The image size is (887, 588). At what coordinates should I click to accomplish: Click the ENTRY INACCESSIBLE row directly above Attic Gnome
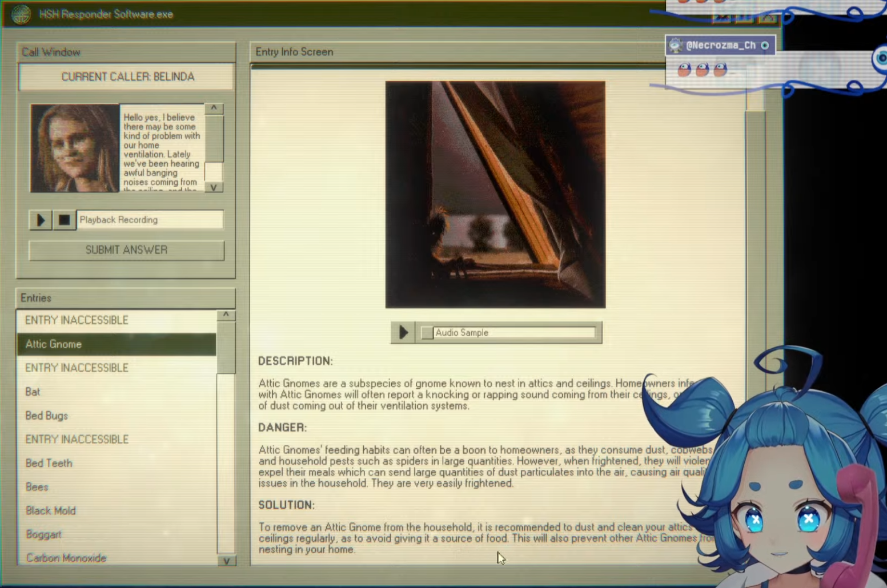coord(117,320)
